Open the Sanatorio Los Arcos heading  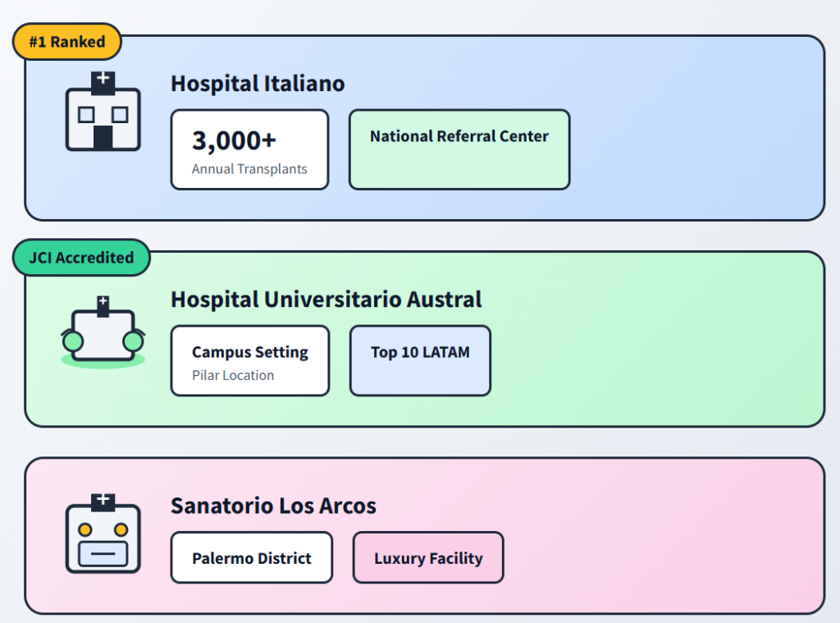pos(273,506)
